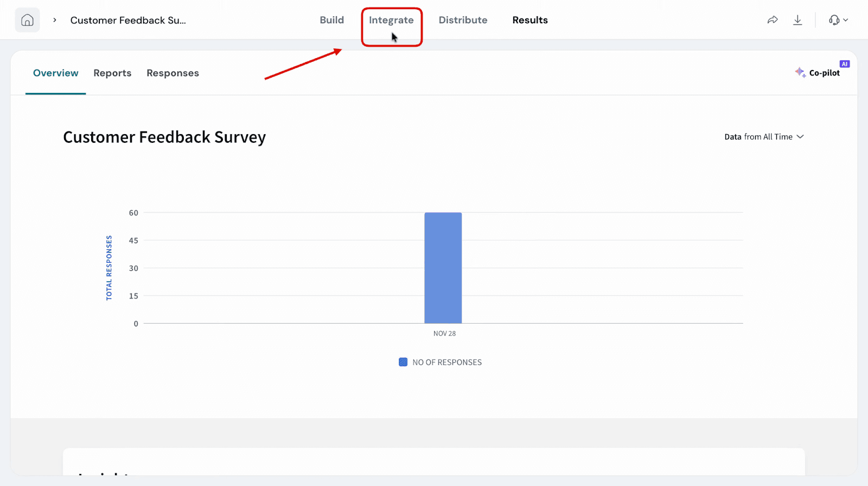Click the Co-pilot sparkle icon
The image size is (868, 486).
tap(800, 72)
